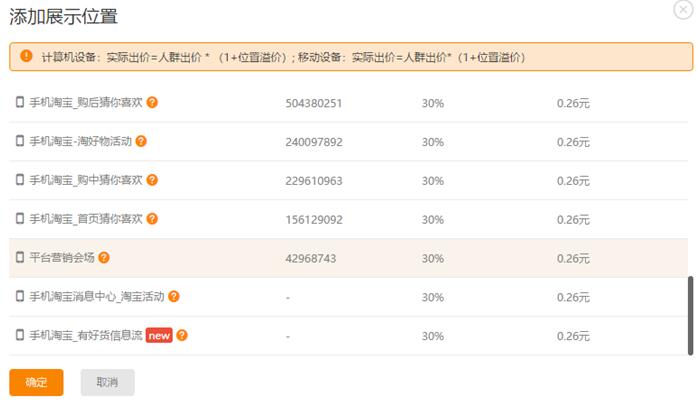Click 0.26元 in 手机淘宝_购中猜你喜欢 row

tap(573, 181)
